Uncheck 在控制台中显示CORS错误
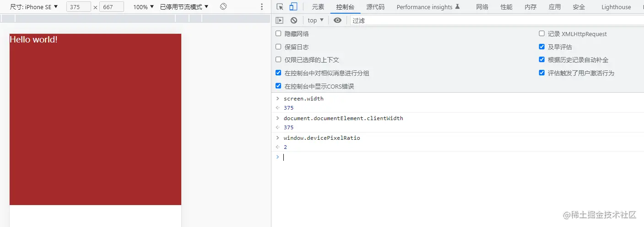This screenshot has height=227, width=644. [278, 86]
